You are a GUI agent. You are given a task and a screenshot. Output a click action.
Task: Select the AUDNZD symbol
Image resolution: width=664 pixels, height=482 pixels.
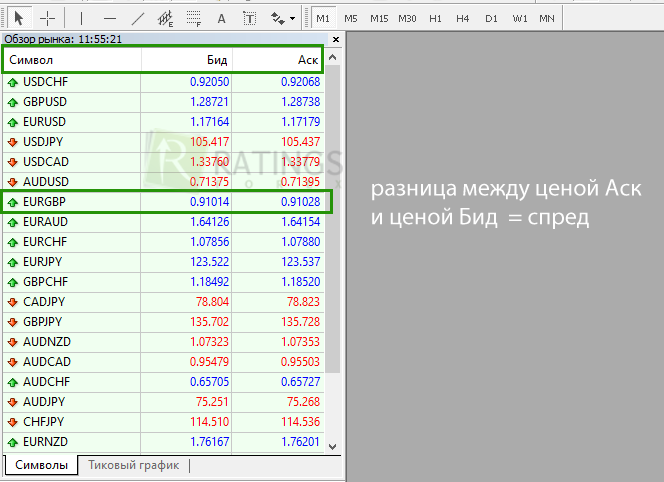[47, 341]
